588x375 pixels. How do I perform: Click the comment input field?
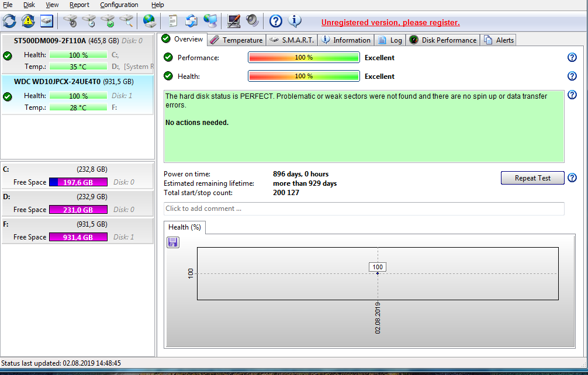(x=364, y=209)
